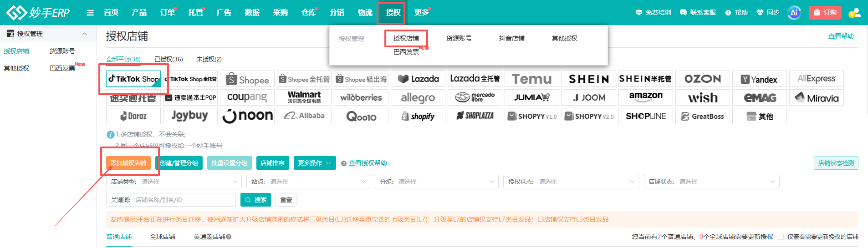
Task: Pick the Shopify platform tile
Action: click(x=418, y=116)
